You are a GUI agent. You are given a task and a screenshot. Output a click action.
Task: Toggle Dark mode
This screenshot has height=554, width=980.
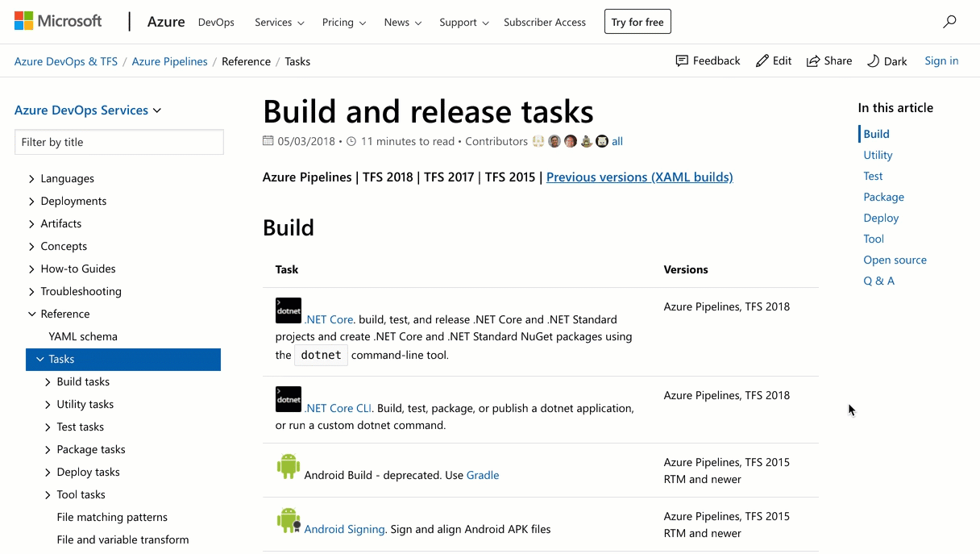[x=887, y=60]
